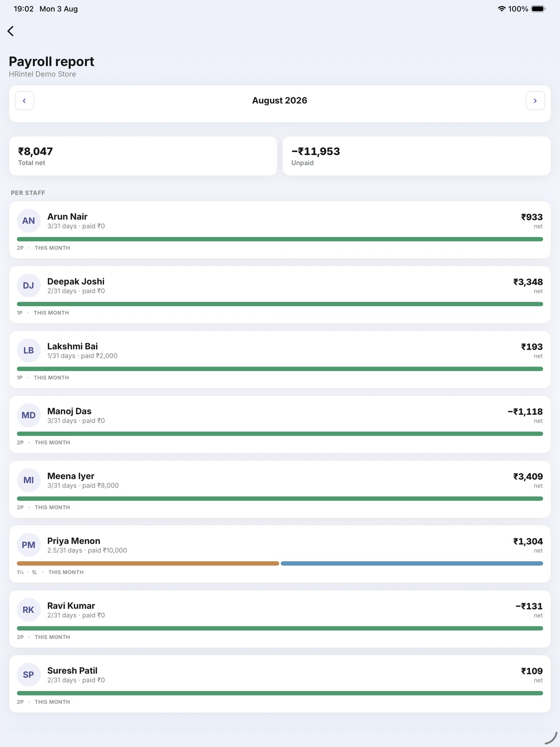Open Manoj Das's name
The image size is (560, 747).
69,411
